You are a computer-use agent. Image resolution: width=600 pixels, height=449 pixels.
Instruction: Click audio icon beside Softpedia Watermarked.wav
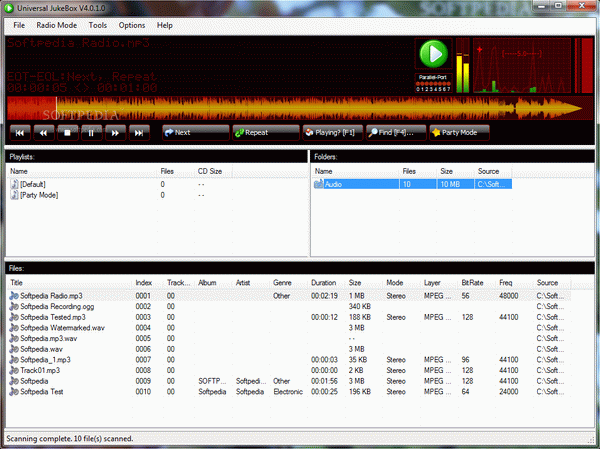click(14, 328)
